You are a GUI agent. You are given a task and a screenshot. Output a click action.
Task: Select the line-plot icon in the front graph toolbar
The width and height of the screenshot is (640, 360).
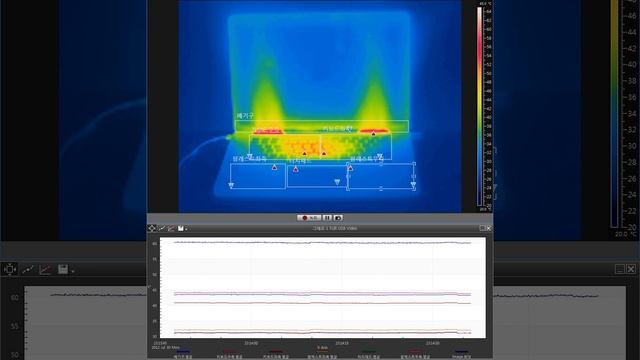pos(162,228)
